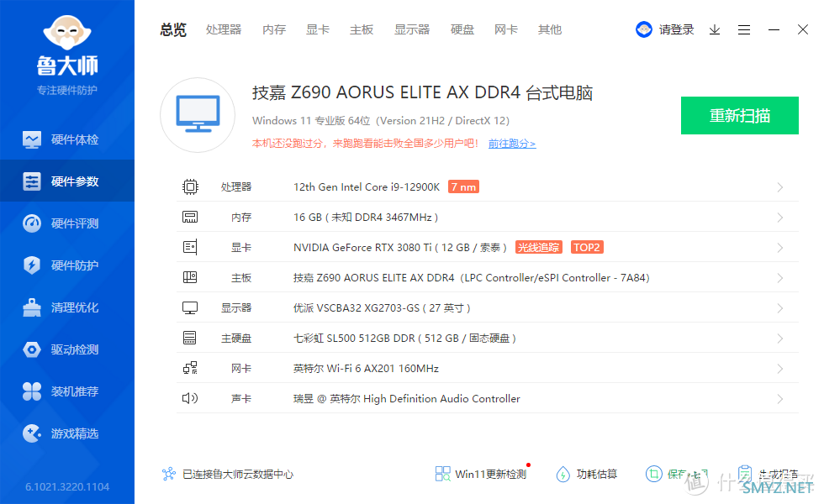Follow the 前往跑分> link

pyautogui.click(x=512, y=144)
